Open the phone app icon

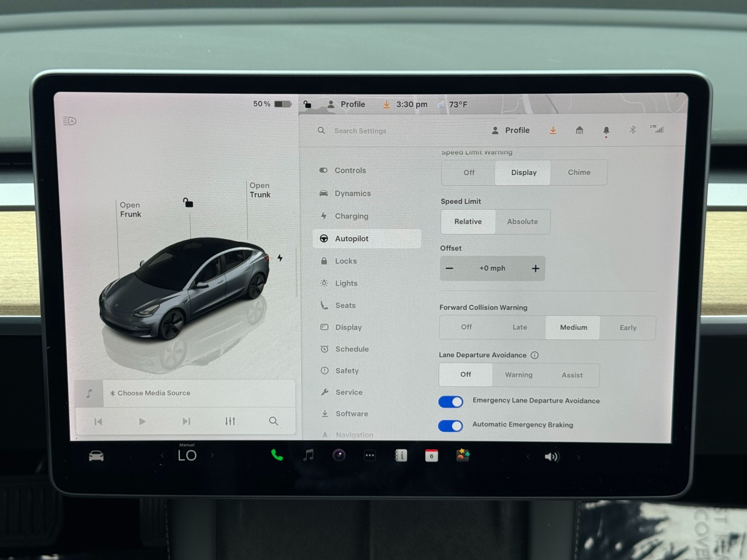click(x=277, y=455)
